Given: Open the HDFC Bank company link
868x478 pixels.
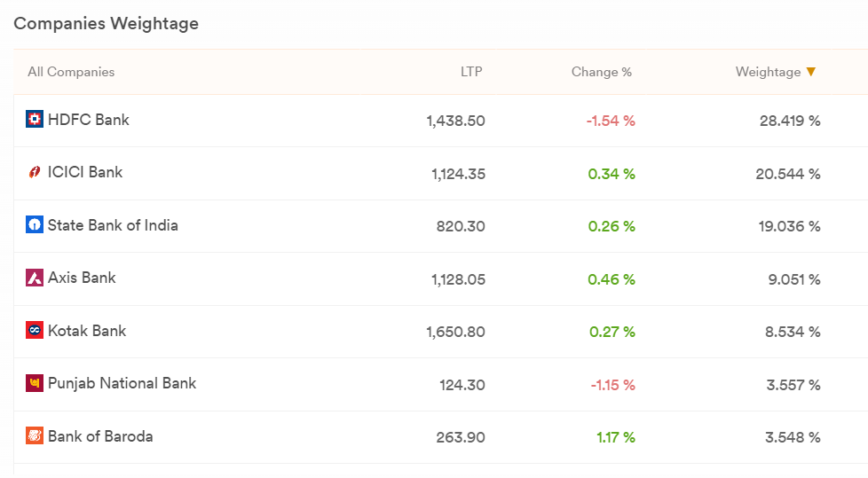Looking at the screenshot, I should coord(88,120).
